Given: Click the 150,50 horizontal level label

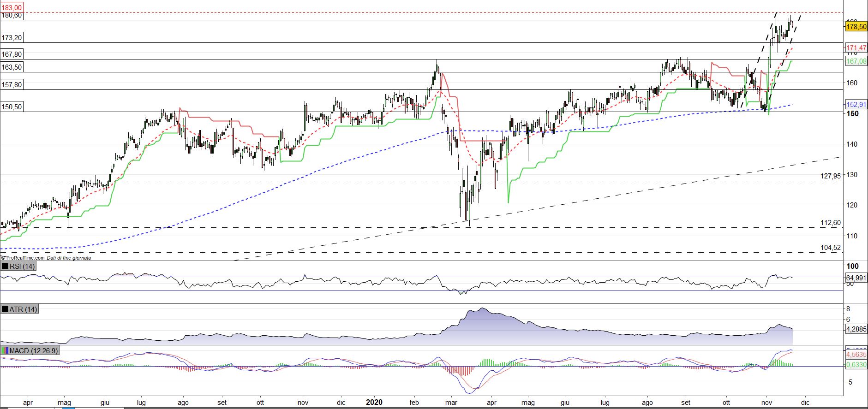Looking at the screenshot, I should (x=12, y=107).
